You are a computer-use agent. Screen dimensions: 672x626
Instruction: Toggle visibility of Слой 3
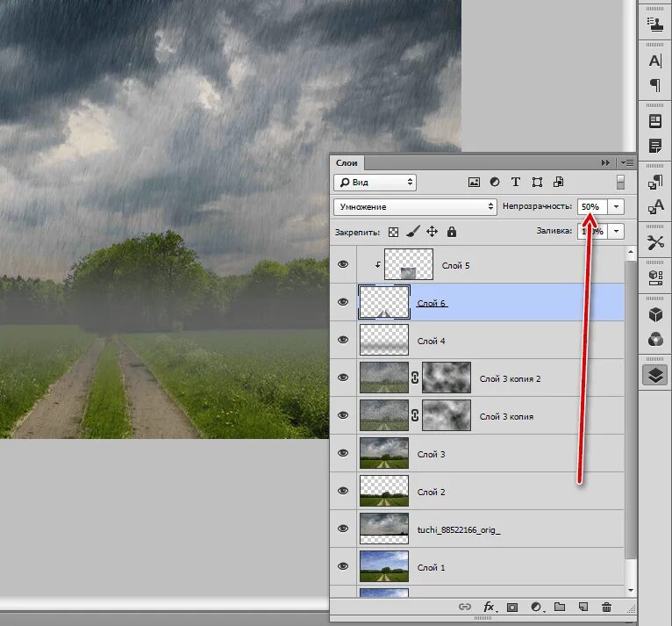[343, 453]
